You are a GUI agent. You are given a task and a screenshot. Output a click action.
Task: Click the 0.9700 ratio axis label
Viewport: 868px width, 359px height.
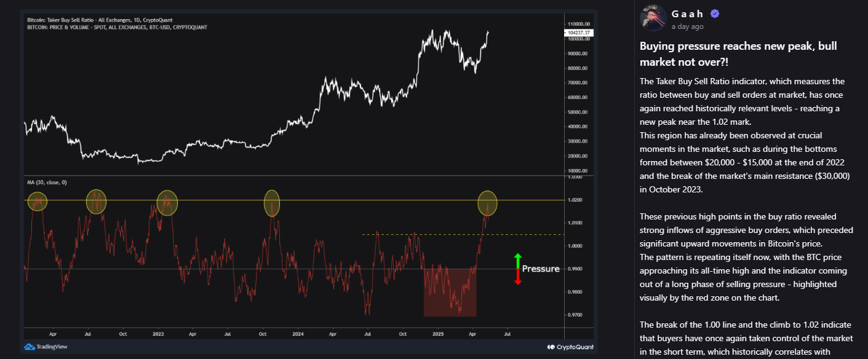pos(575,315)
